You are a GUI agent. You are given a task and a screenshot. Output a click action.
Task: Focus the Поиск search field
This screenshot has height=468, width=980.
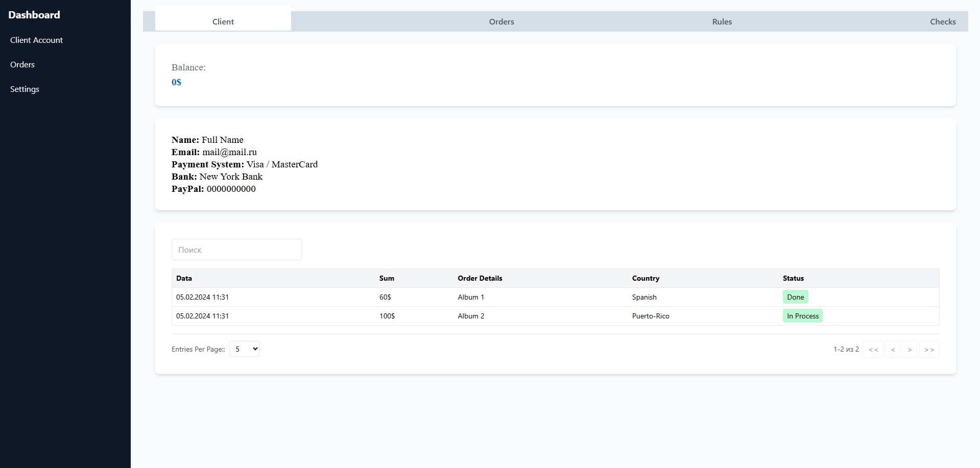click(236, 250)
